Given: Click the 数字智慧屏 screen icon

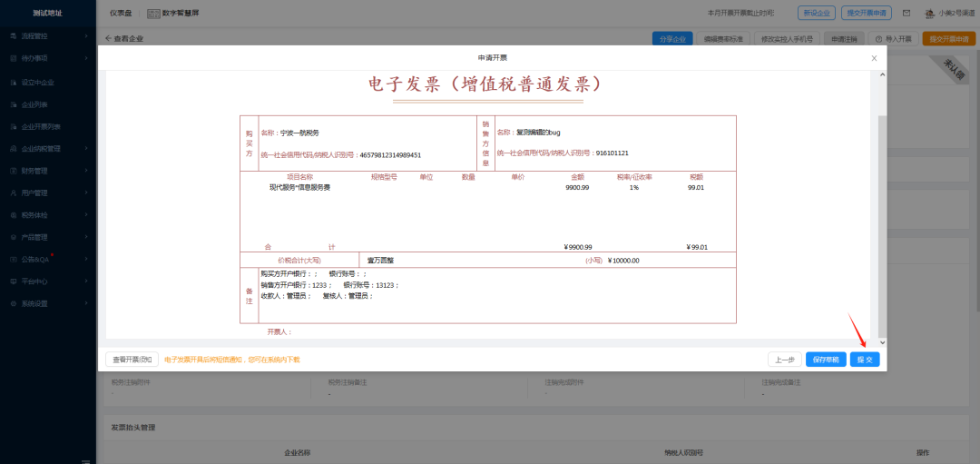Looking at the screenshot, I should point(153,14).
